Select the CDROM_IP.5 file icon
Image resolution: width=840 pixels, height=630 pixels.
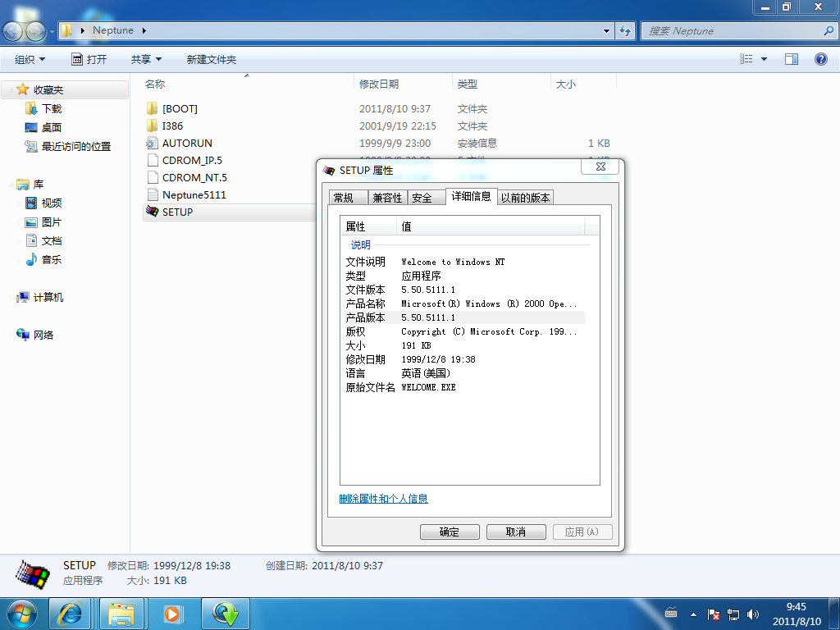click(152, 160)
